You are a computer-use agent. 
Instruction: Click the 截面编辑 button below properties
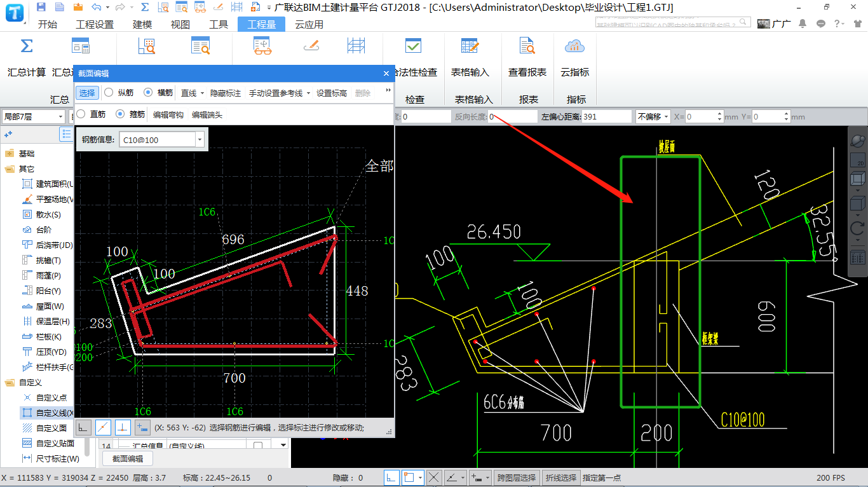pyautogui.click(x=128, y=458)
